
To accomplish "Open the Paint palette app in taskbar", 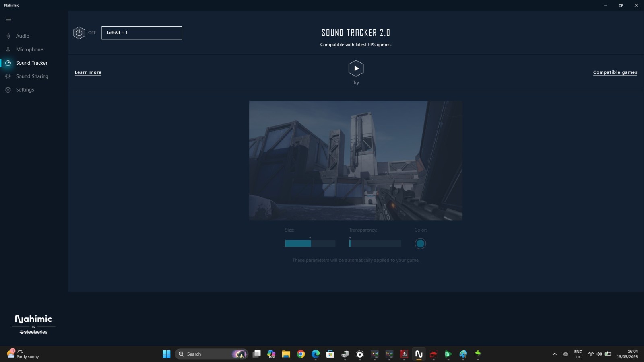I will [x=463, y=354].
